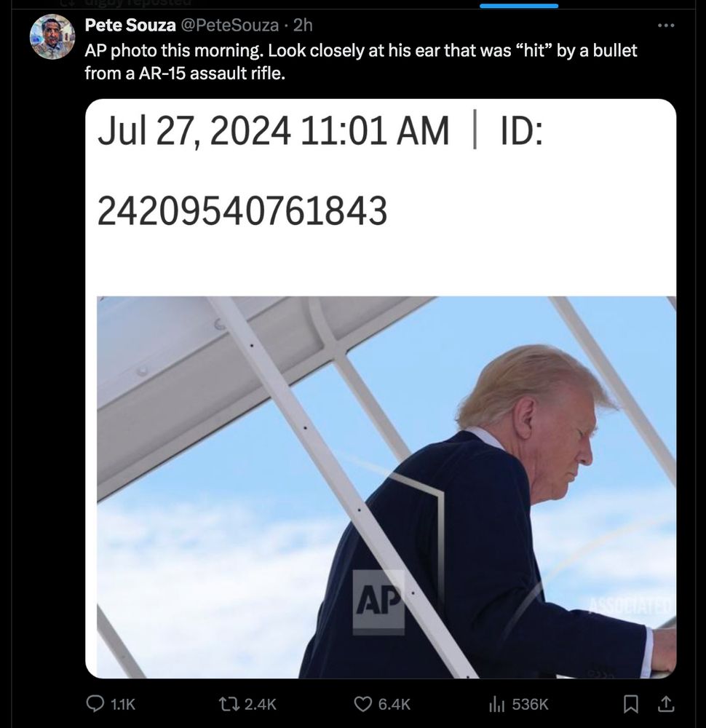Click the Pete Souza display name
Screen dimensions: 706x728
click(x=130, y=25)
